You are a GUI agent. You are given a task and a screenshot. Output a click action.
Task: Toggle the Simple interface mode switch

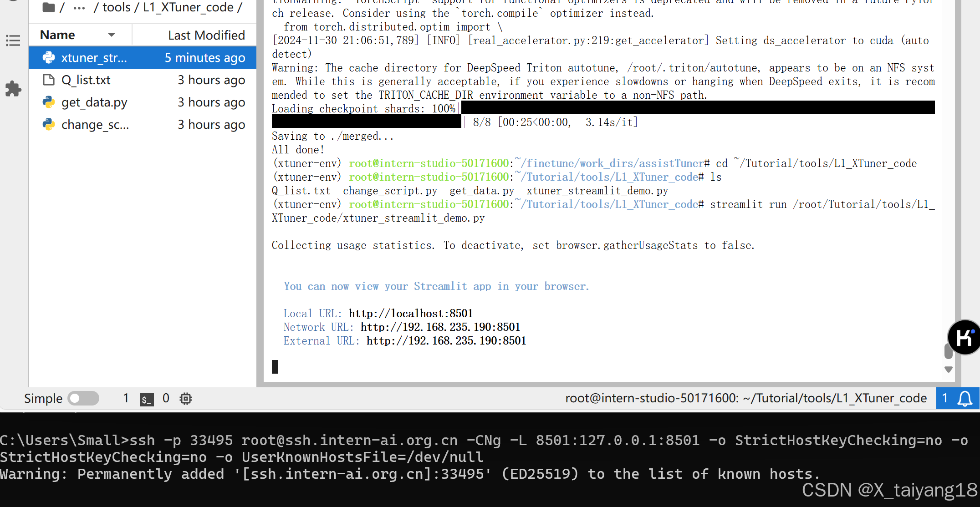pos(83,399)
